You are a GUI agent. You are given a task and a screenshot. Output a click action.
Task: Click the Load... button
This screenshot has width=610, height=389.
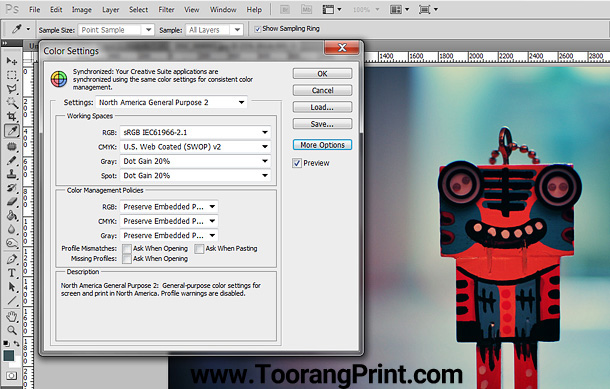[x=322, y=107]
